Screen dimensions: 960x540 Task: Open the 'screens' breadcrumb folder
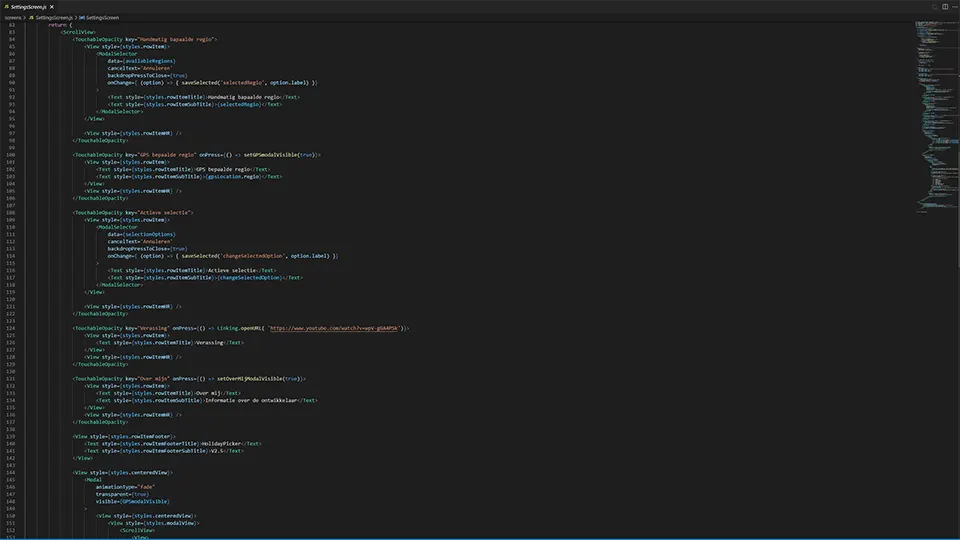(x=12, y=18)
